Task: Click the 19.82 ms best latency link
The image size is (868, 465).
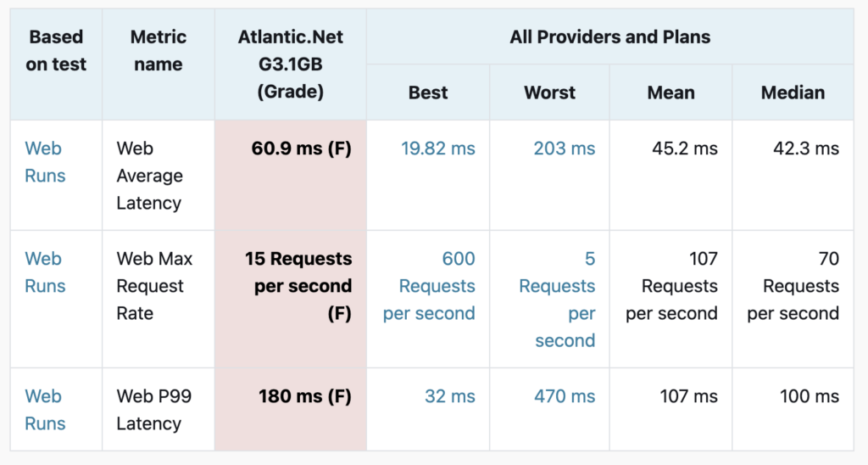Action: click(x=438, y=148)
